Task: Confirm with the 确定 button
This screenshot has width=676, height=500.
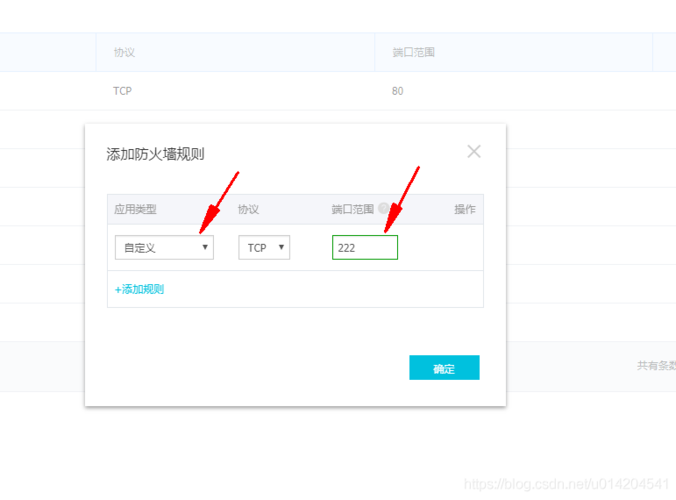Action: [444, 368]
